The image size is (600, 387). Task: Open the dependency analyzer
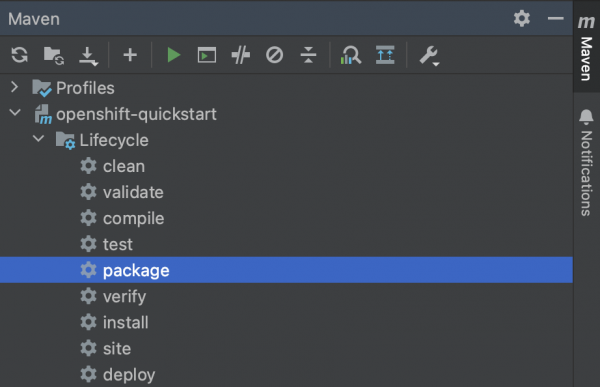(x=351, y=55)
